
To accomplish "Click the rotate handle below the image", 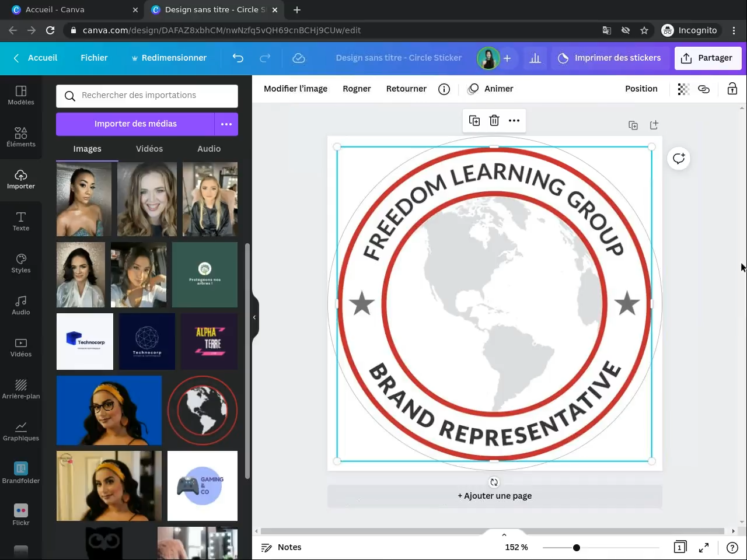I will 494,482.
